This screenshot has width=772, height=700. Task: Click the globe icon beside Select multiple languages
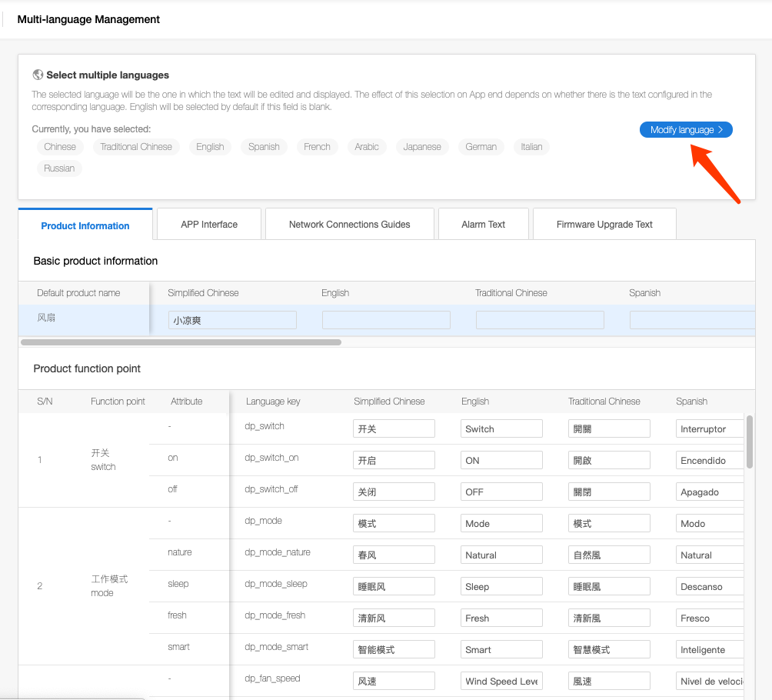[38, 75]
